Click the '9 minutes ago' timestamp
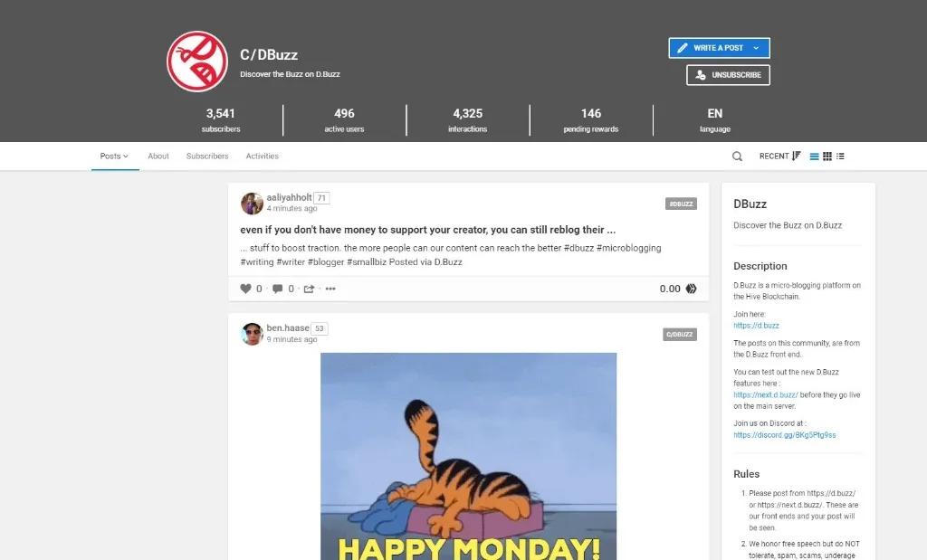Image resolution: width=927 pixels, height=560 pixels. (291, 339)
